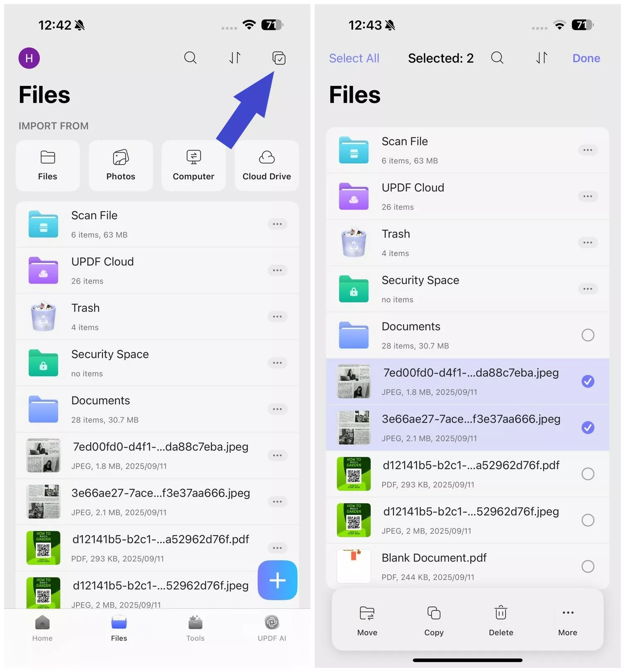This screenshot has width=625, height=672.
Task: Tap the 'Documents' folder name in selection screen
Action: 411,326
